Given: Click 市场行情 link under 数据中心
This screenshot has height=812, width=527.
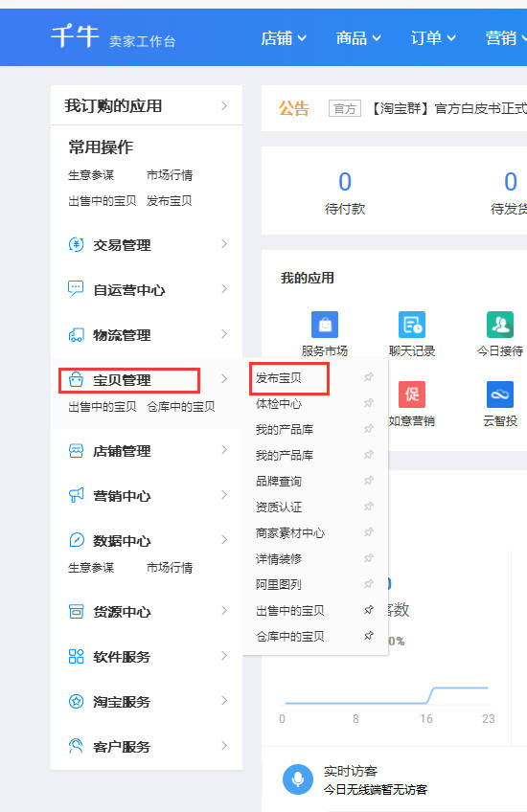Looking at the screenshot, I should pyautogui.click(x=170, y=568).
